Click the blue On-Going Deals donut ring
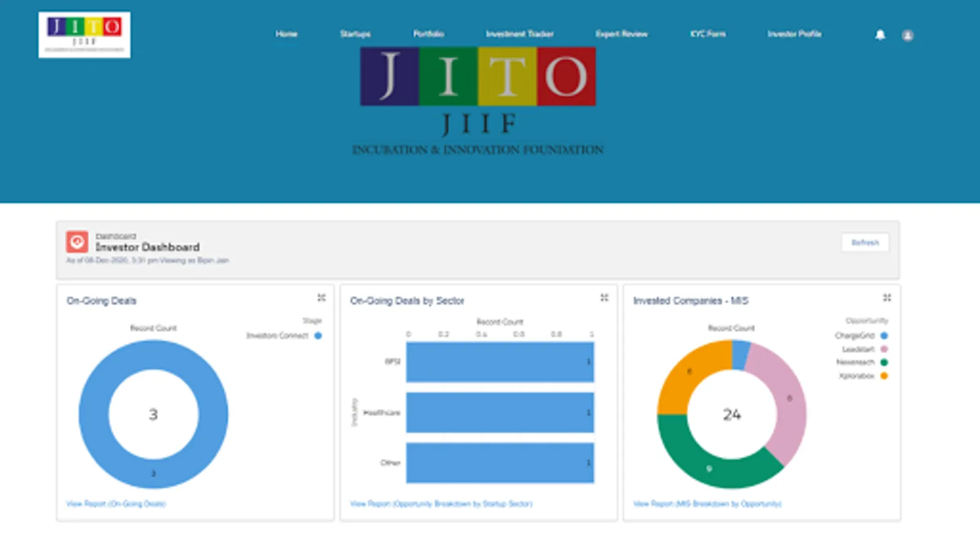Viewport: 980px width, 551px height. click(154, 473)
